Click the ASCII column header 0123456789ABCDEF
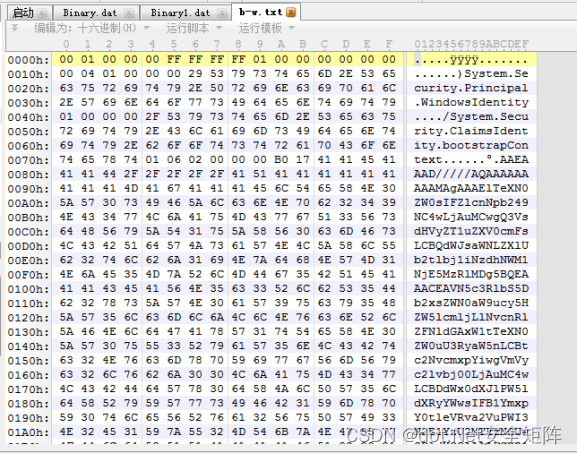Image resolution: width=577 pixels, height=454 pixels. (x=471, y=44)
